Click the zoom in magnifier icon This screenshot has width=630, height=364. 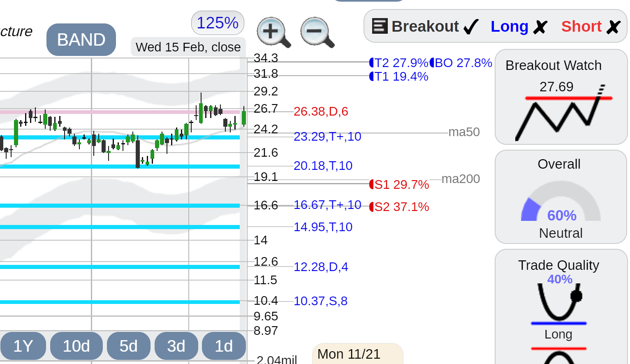[x=273, y=32]
